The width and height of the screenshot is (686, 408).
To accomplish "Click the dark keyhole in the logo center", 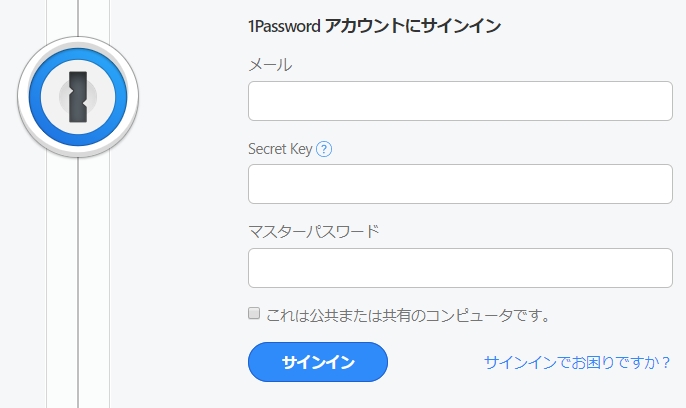I will coord(78,96).
